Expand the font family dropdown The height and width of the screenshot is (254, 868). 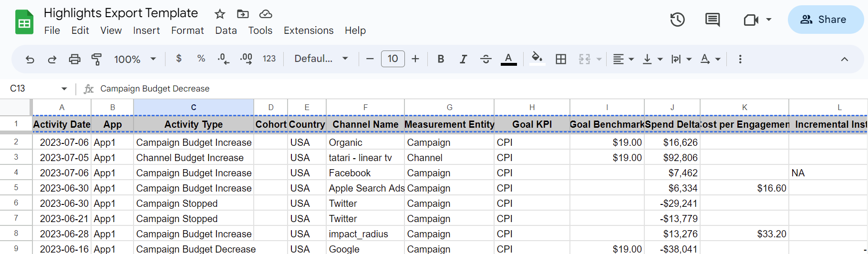click(321, 59)
